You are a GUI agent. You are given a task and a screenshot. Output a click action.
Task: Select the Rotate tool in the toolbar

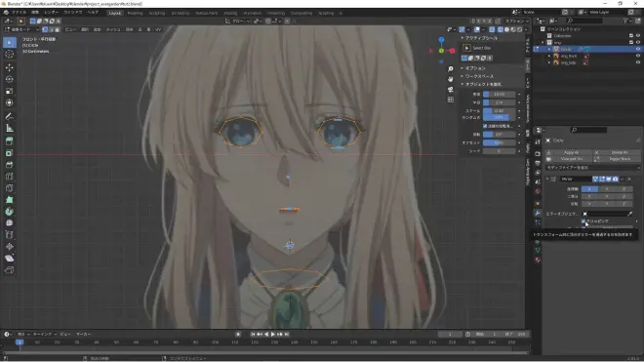click(x=10, y=79)
